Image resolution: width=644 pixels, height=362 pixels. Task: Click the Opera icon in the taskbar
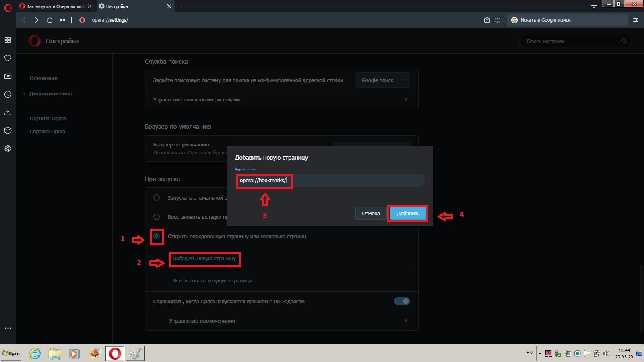[x=115, y=354]
